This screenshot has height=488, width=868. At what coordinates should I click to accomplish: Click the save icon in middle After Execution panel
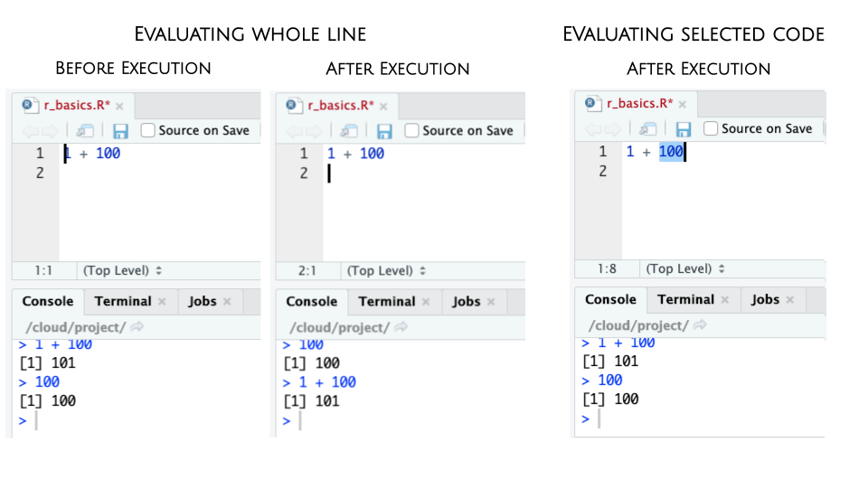point(384,131)
